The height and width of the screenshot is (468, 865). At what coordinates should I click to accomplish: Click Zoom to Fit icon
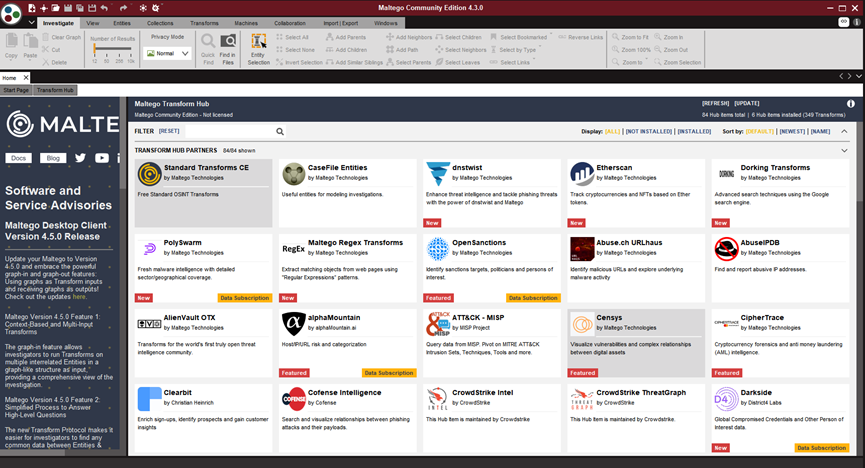pyautogui.click(x=616, y=37)
